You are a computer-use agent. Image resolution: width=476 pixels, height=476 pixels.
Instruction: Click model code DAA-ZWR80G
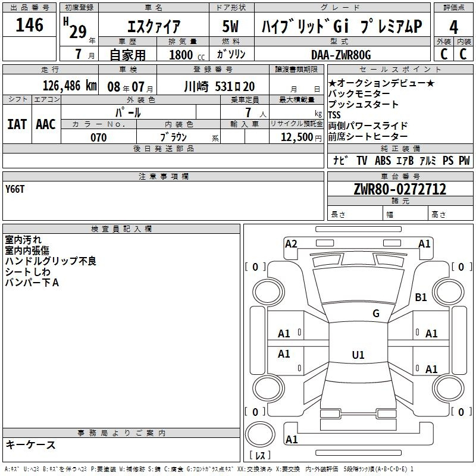[x=341, y=55]
